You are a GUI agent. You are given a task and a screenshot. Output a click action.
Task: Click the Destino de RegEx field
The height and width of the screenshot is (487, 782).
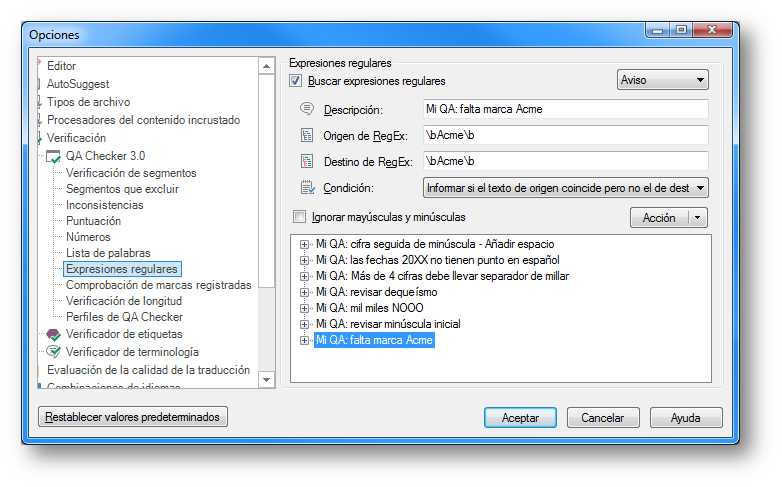pos(566,161)
